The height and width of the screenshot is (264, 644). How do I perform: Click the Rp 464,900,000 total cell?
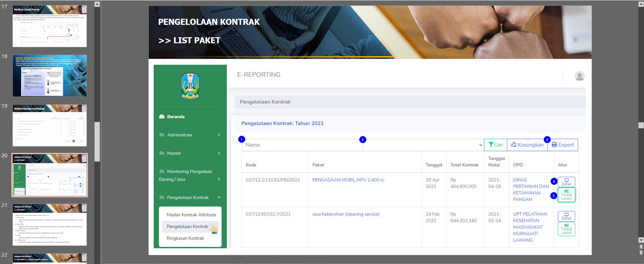click(463, 183)
